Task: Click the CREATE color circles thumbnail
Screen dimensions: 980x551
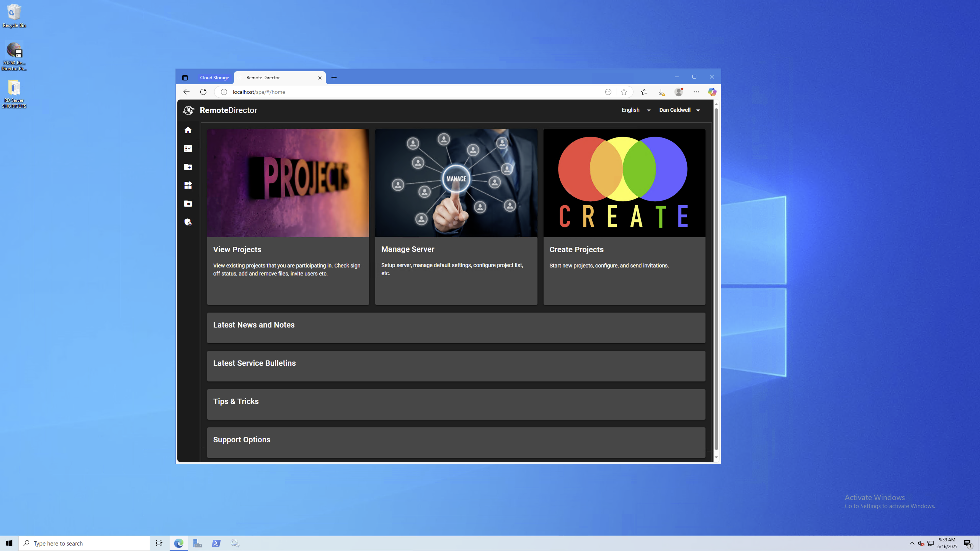Action: 624,183
